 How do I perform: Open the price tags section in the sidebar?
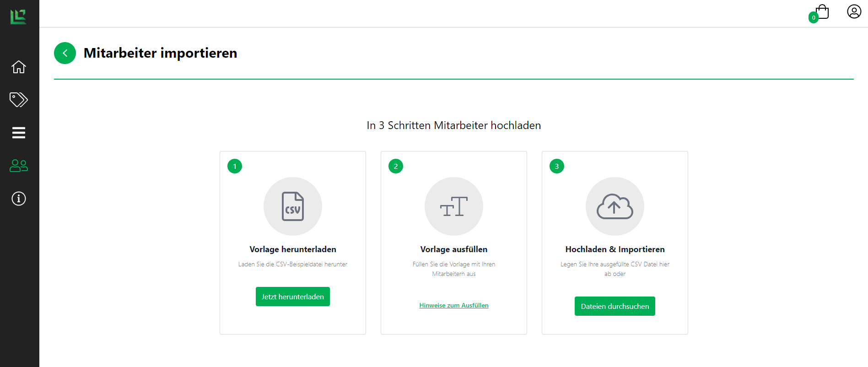click(x=19, y=99)
